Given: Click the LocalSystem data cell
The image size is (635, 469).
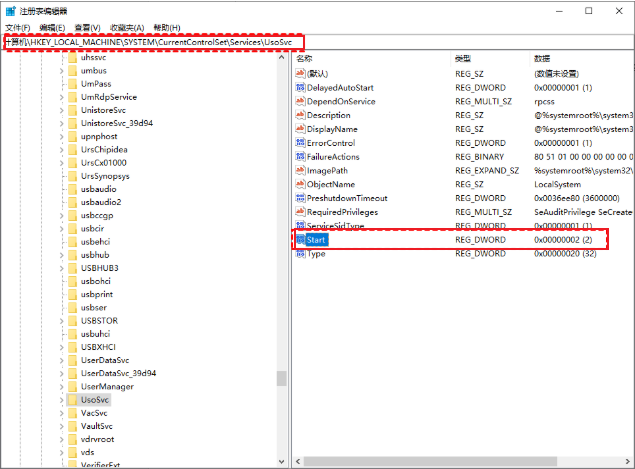Looking at the screenshot, I should [557, 184].
